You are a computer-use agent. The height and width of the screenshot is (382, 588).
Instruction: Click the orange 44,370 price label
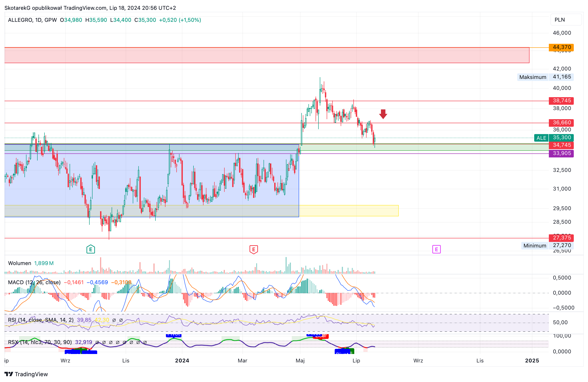pyautogui.click(x=561, y=47)
